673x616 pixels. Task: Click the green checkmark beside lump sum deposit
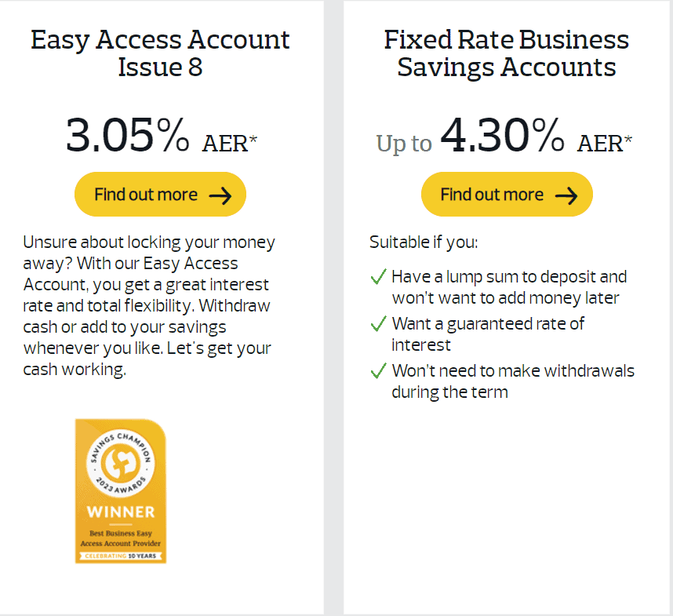click(378, 277)
